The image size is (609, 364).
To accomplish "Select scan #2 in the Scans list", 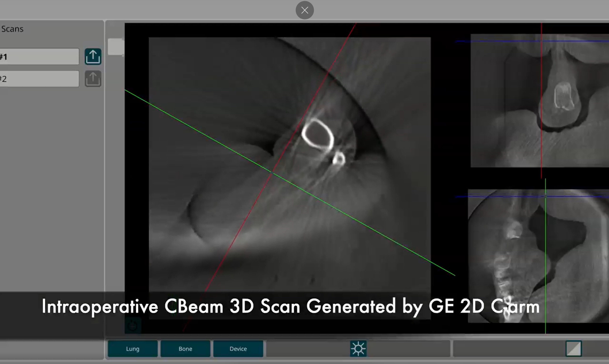I will pyautogui.click(x=39, y=79).
